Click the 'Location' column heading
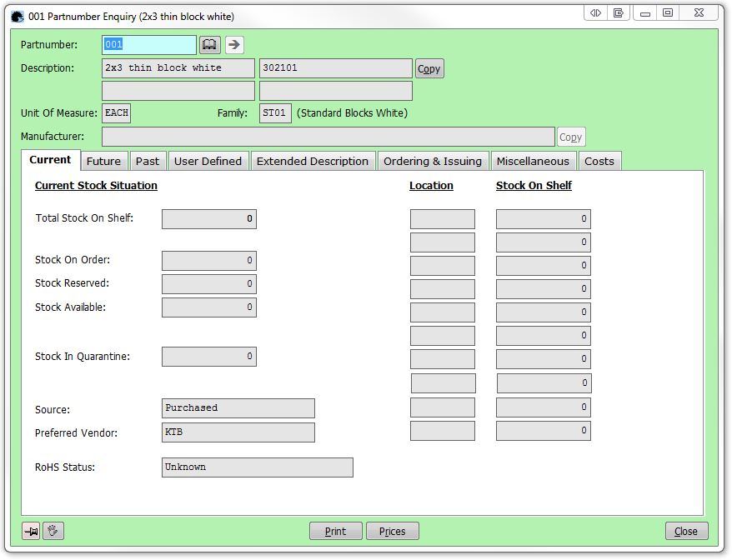Screen dimensions: 732x560 tap(431, 186)
